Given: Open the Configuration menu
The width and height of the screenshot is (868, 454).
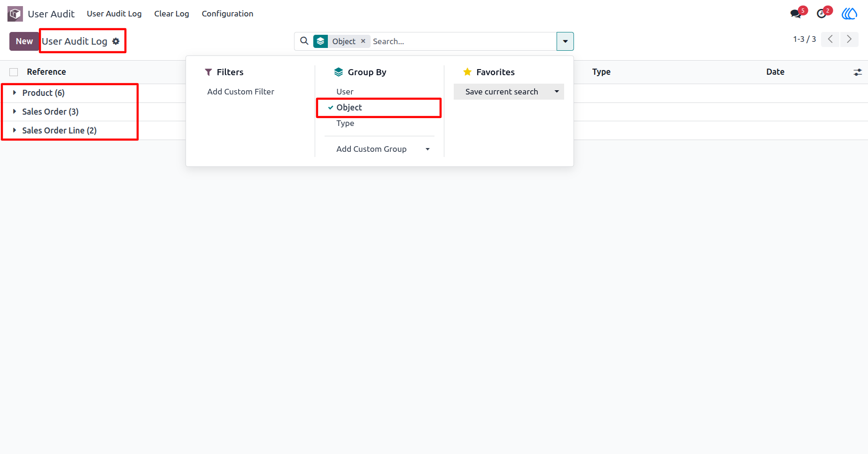Looking at the screenshot, I should pos(227,14).
